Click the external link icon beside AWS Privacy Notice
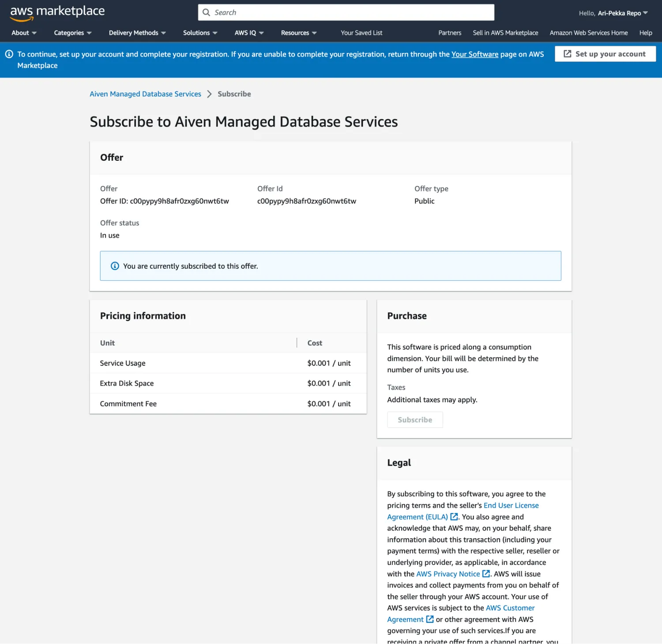662x644 pixels. coord(486,573)
